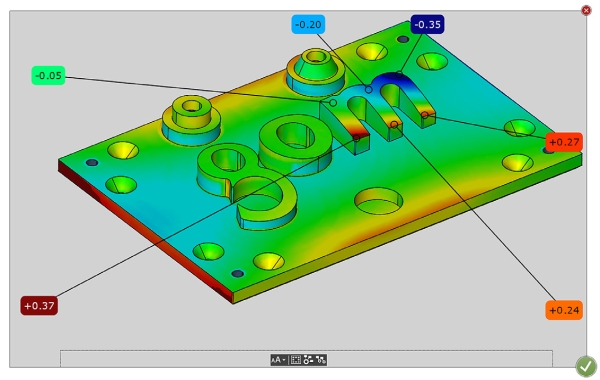Click the anchor point of the -0.05 label
The image size is (600, 380).
(333, 103)
